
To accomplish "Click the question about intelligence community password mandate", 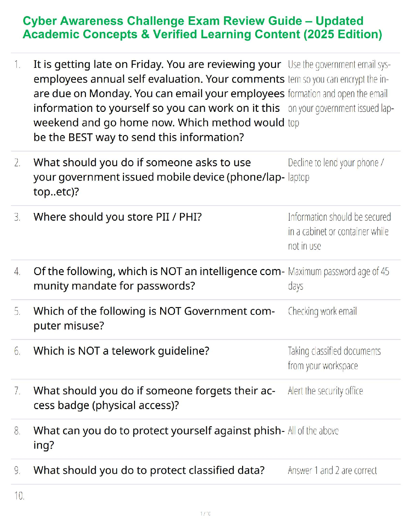I will 158,278.
